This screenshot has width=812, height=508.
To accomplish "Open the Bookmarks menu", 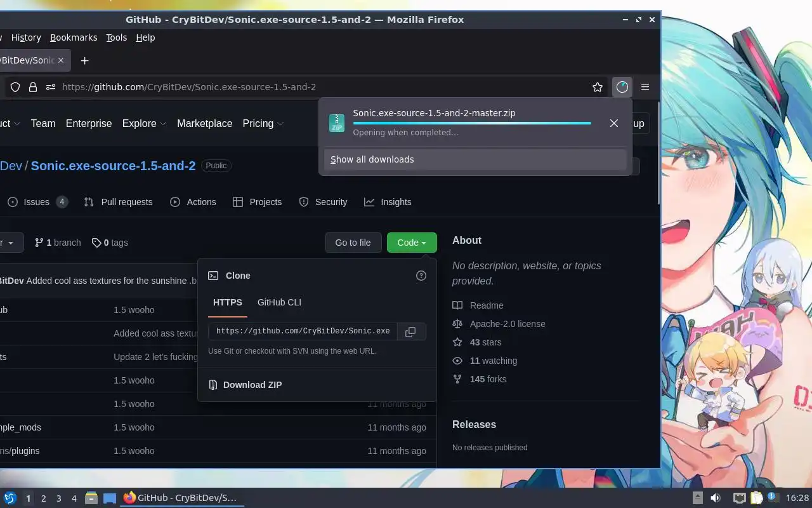I will [74, 37].
